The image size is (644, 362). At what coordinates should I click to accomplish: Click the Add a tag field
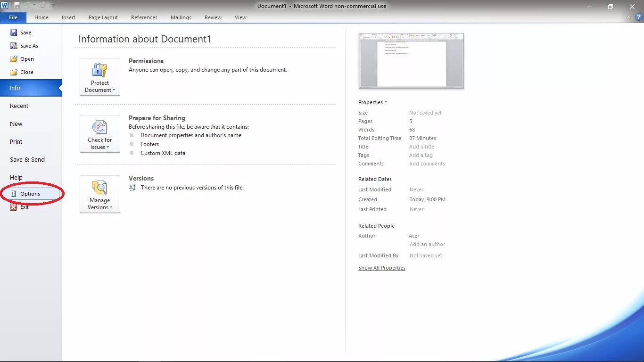tap(421, 155)
